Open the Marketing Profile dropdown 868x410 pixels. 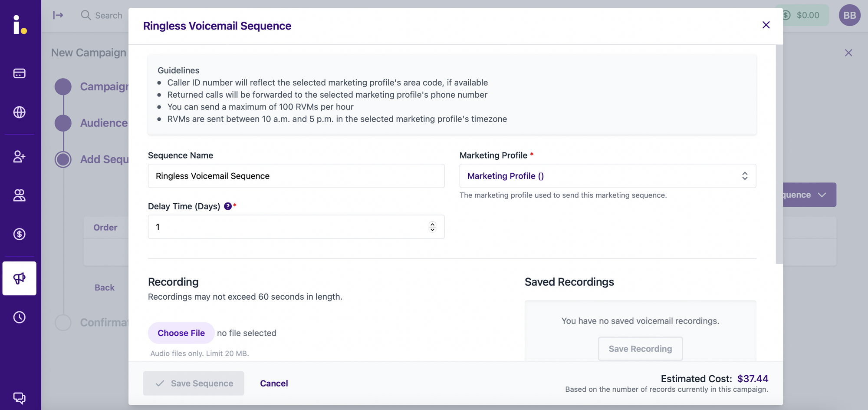click(608, 176)
